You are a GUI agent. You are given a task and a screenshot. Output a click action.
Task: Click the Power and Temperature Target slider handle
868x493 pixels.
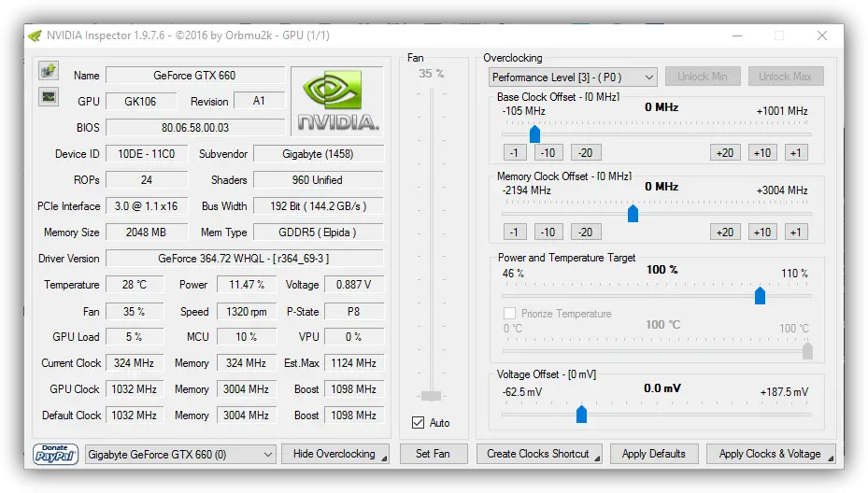pyautogui.click(x=760, y=295)
